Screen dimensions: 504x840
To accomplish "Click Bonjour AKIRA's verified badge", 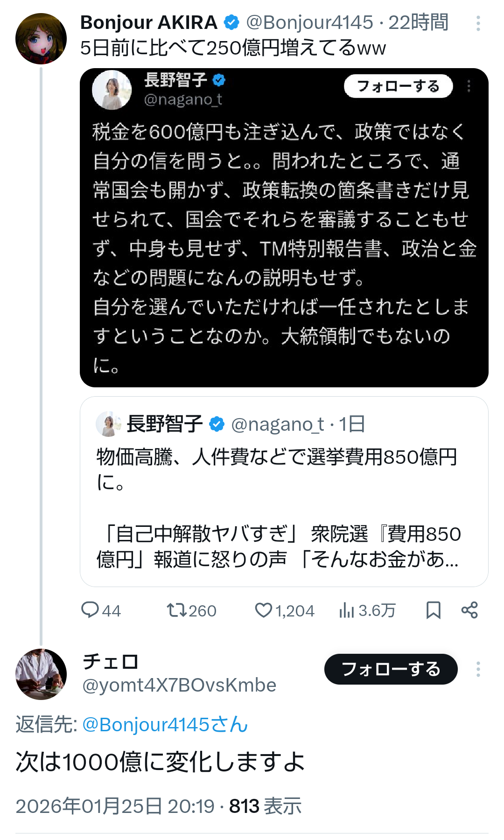I will point(231,22).
